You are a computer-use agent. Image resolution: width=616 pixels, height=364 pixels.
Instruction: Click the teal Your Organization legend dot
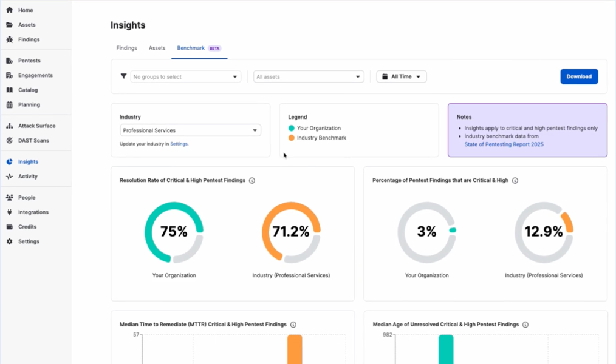tap(292, 128)
